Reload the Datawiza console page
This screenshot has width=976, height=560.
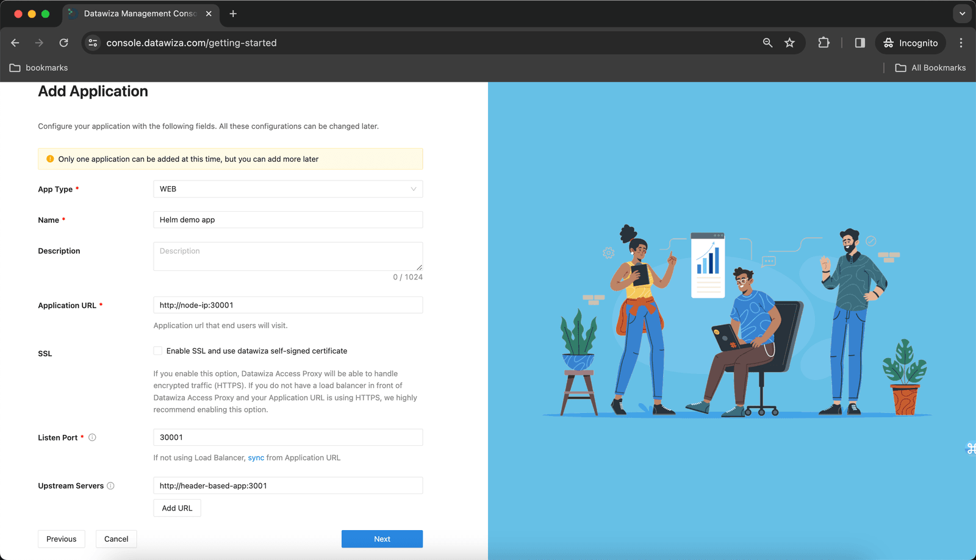(x=63, y=43)
